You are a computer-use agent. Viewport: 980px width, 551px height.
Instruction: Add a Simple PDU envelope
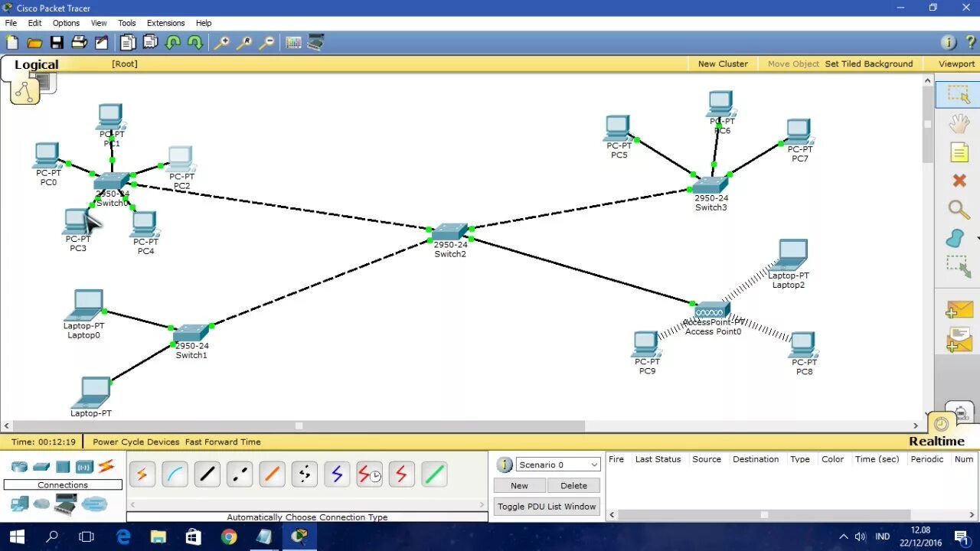959,310
